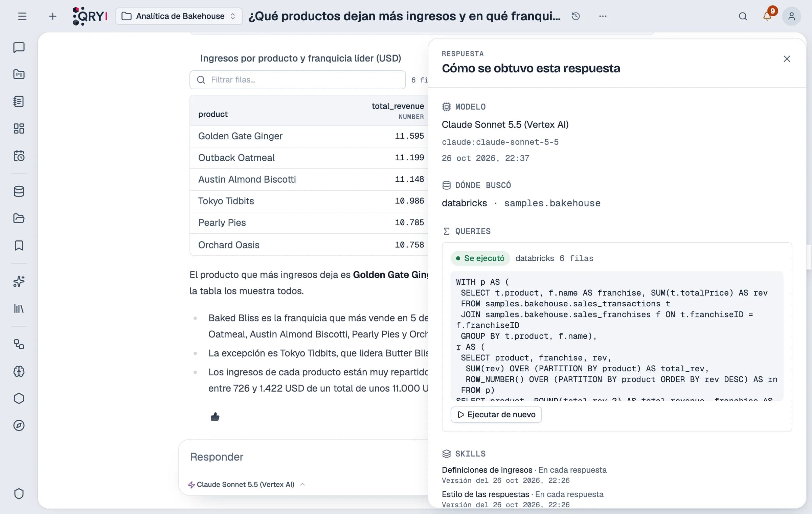Select the Tokyo Tidbits row
812x514 pixels.
coord(309,201)
